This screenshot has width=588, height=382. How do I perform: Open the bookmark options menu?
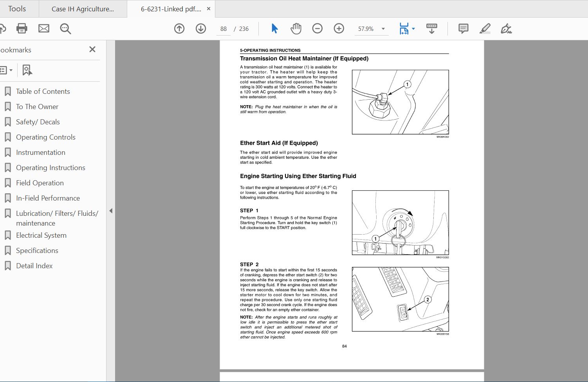click(x=7, y=70)
